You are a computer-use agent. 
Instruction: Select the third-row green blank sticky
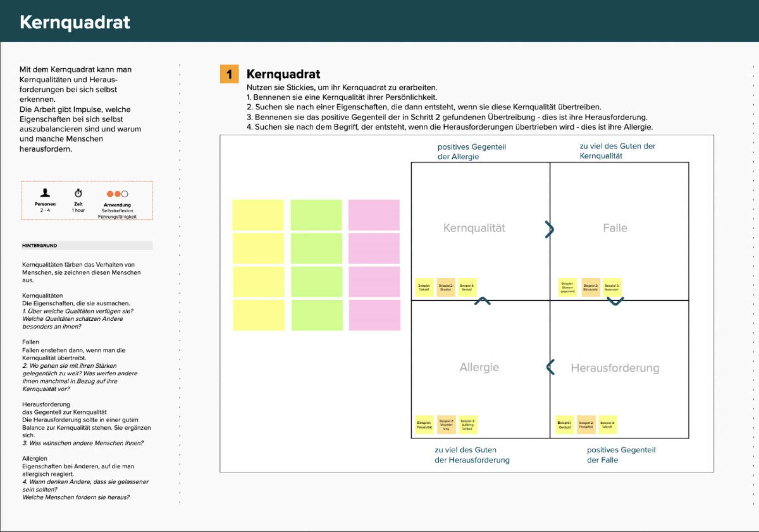click(x=317, y=282)
